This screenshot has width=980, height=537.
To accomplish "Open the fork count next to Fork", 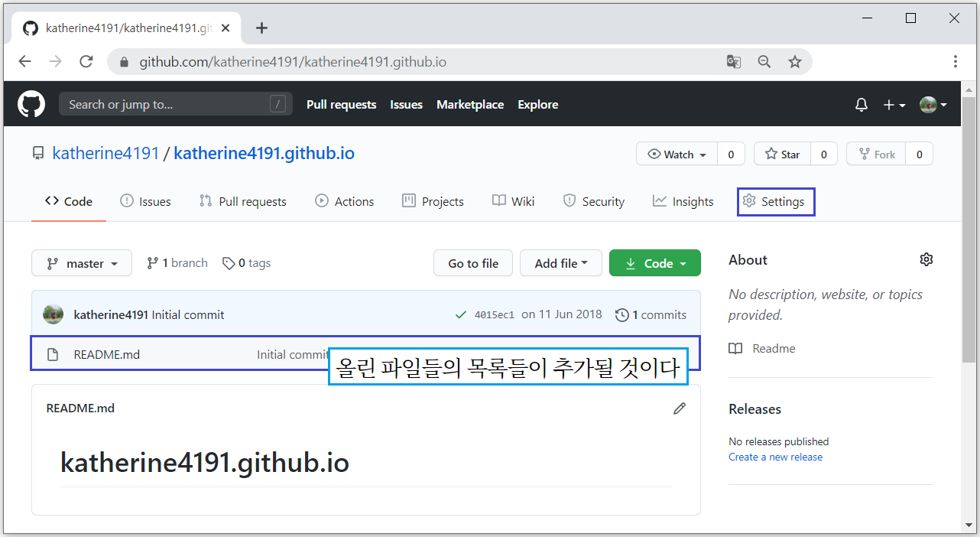I will point(920,154).
